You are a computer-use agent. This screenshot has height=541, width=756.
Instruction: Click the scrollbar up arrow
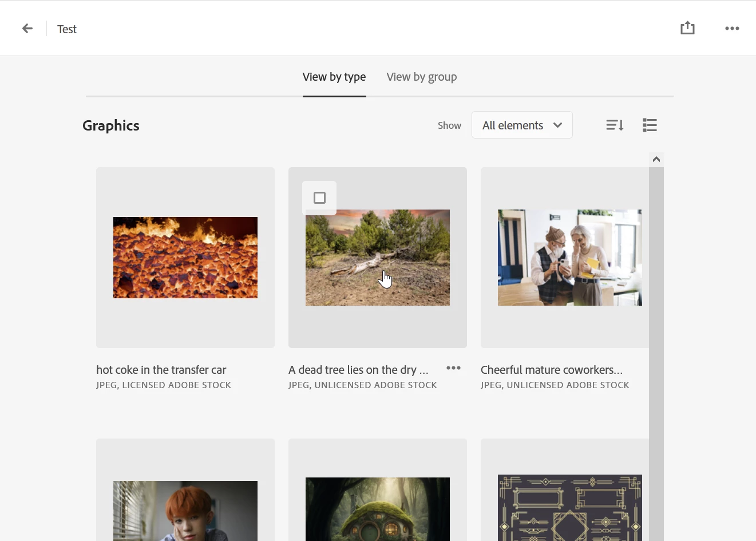point(656,159)
